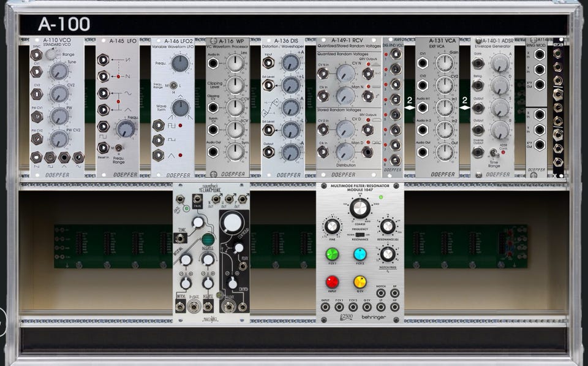Click the LP output jack on Module 1047
Screen dimensions: 588x366
380,307
